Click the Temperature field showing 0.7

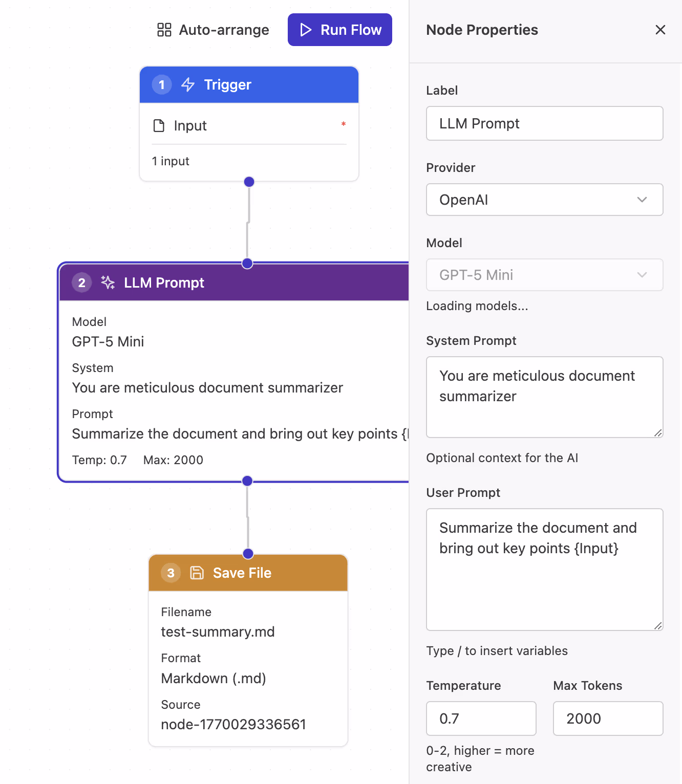(481, 718)
